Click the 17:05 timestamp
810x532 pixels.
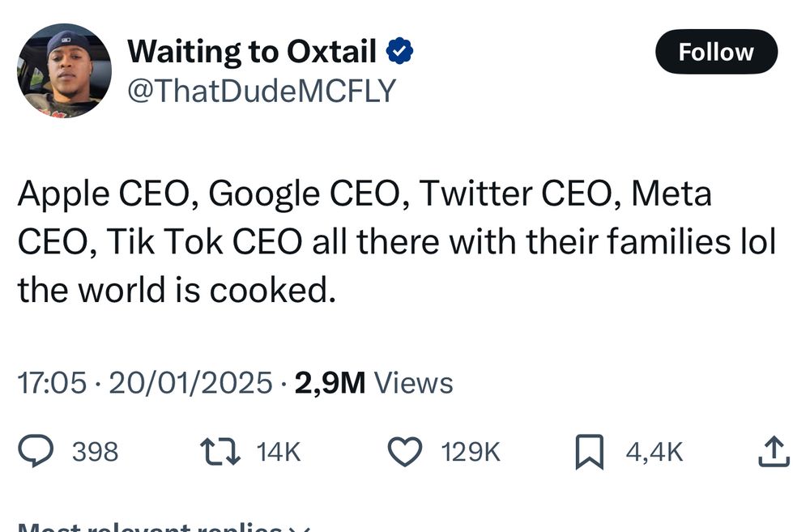point(52,383)
